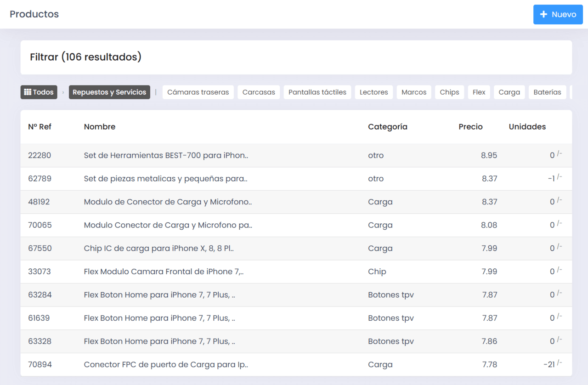This screenshot has width=588, height=385.
Task: Expand the Filtrar results panel
Action: coord(85,57)
